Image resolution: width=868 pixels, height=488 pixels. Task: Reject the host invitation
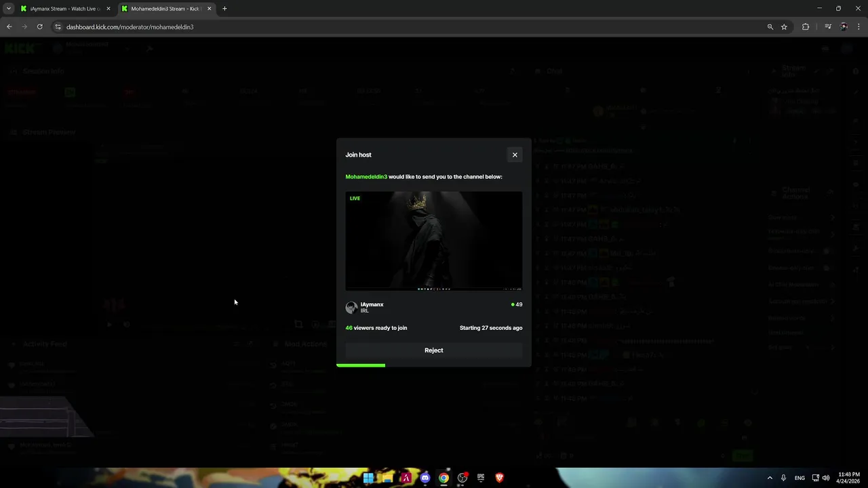434,350
